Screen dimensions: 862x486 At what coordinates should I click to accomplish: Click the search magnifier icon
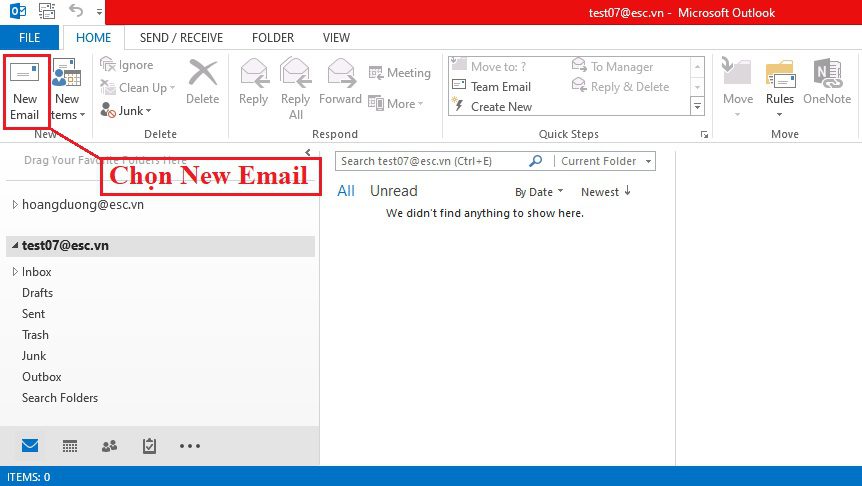click(535, 161)
